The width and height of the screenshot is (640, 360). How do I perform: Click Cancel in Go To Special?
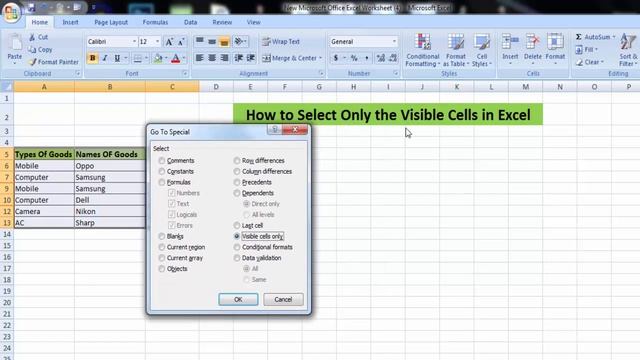283,300
